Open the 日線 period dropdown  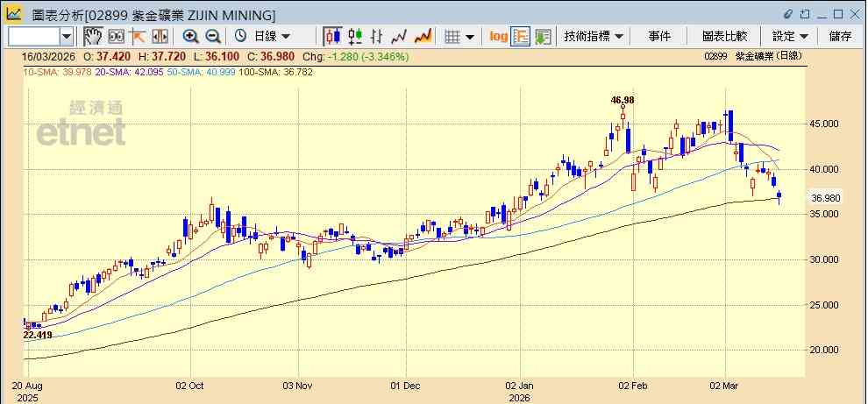pos(271,37)
